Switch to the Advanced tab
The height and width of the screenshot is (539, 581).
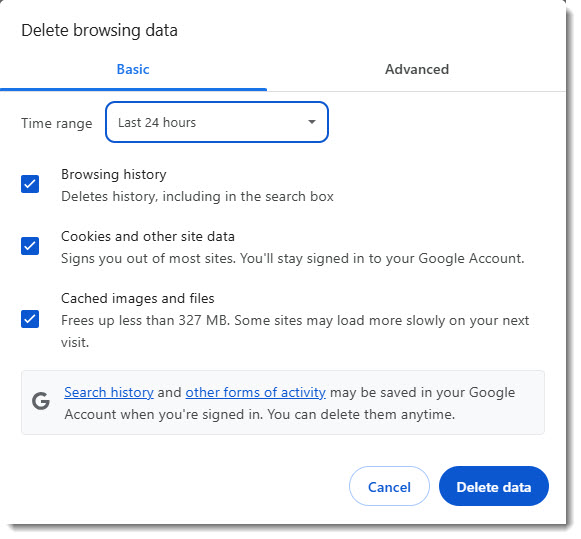[x=417, y=70]
